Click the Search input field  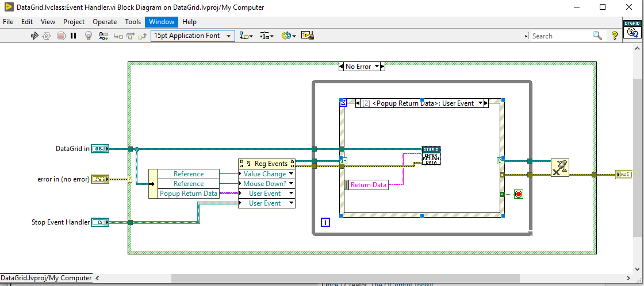click(x=561, y=36)
